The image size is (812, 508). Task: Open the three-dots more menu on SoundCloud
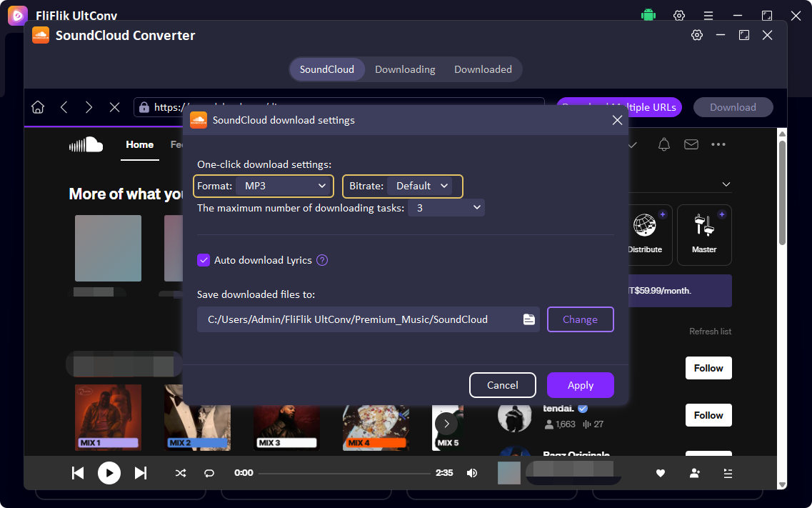click(718, 144)
